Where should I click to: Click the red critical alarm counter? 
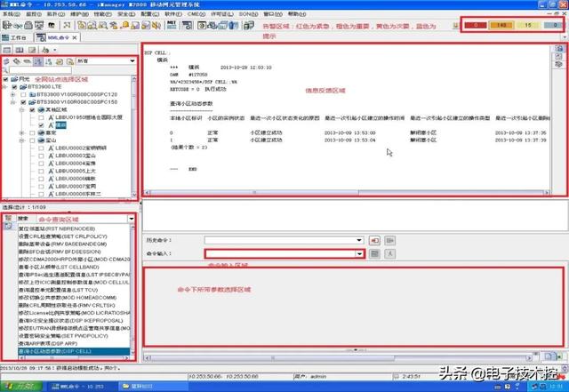click(476, 26)
